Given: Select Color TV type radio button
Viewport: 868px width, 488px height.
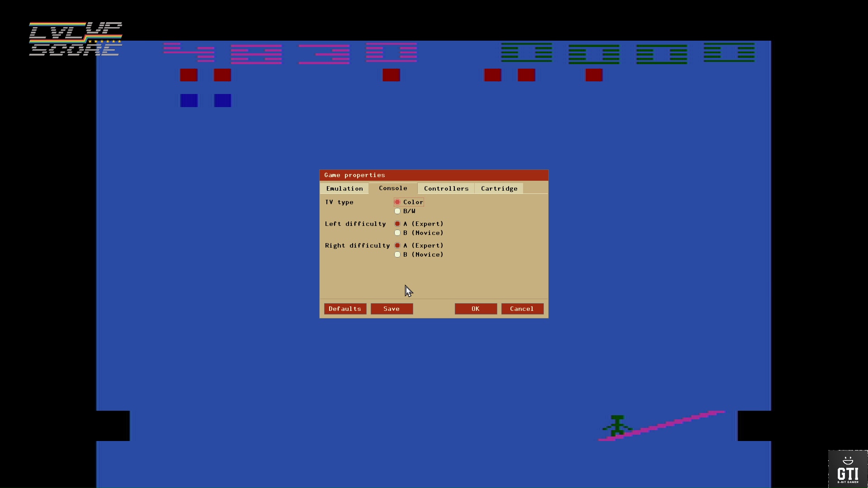Looking at the screenshot, I should coord(409,202).
